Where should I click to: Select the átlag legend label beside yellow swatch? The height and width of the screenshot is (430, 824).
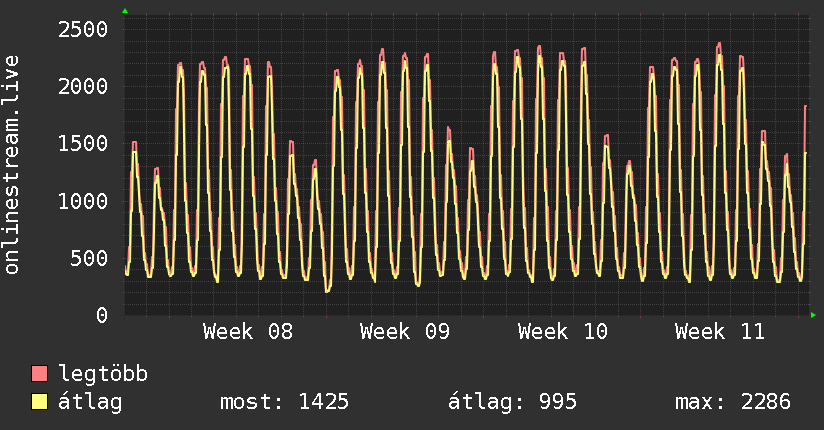pyautogui.click(x=90, y=402)
